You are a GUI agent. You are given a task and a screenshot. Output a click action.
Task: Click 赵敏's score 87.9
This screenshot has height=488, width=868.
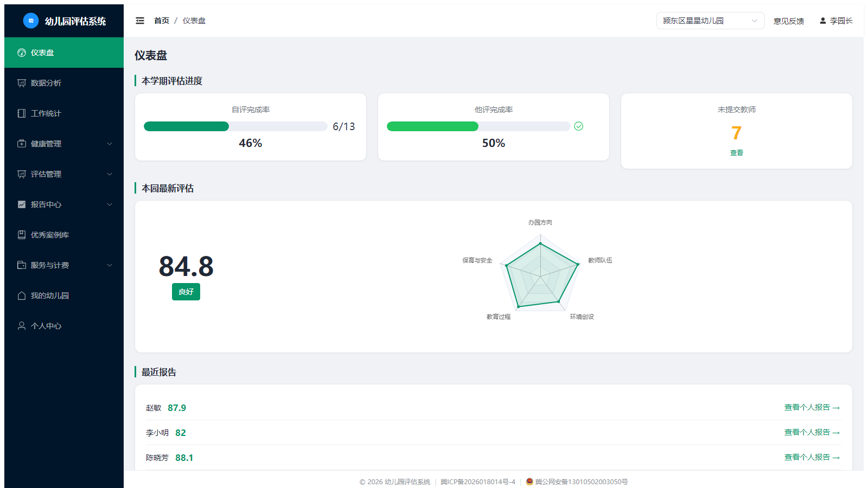point(177,408)
